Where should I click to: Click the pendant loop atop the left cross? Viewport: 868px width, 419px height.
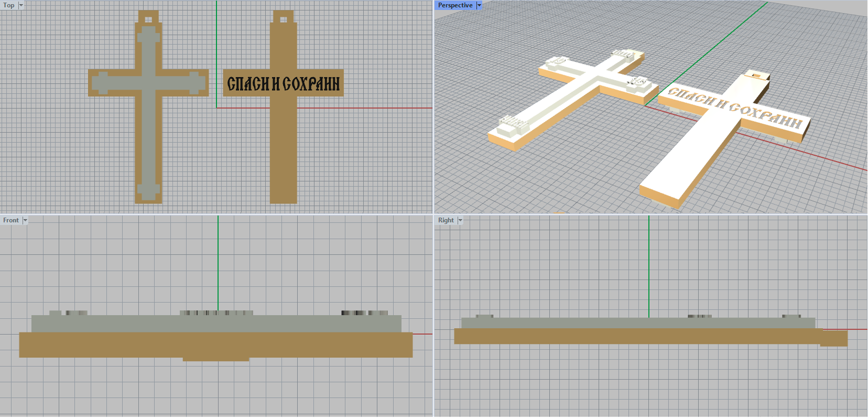(x=148, y=17)
